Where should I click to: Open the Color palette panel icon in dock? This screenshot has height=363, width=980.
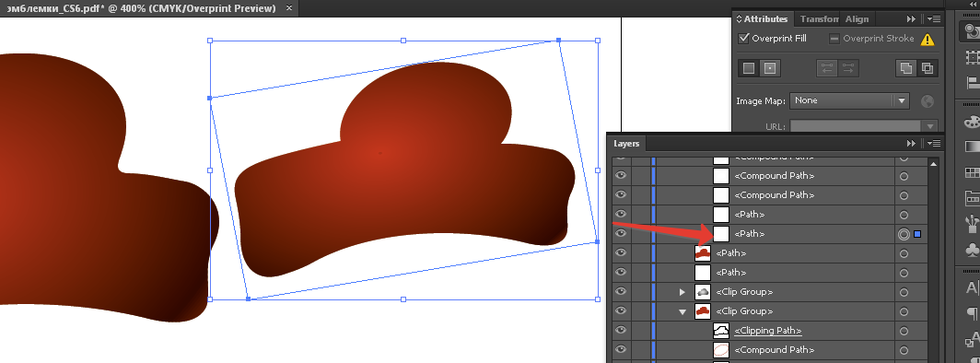(x=972, y=121)
